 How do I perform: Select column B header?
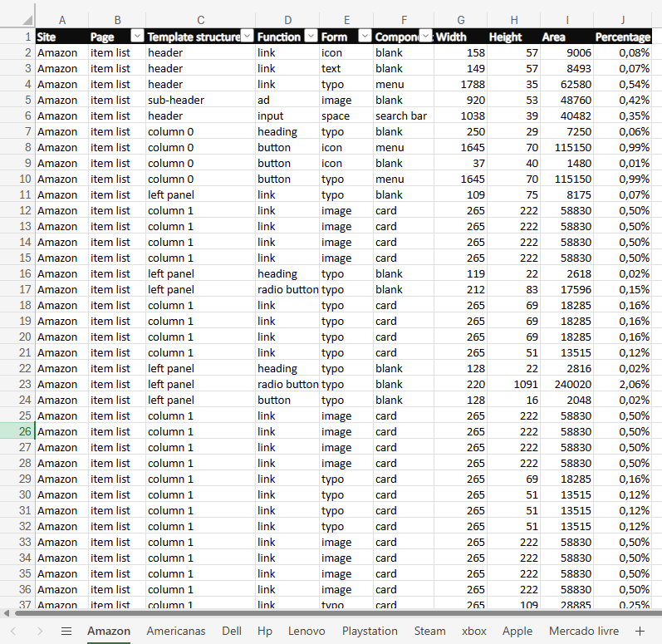[117, 20]
